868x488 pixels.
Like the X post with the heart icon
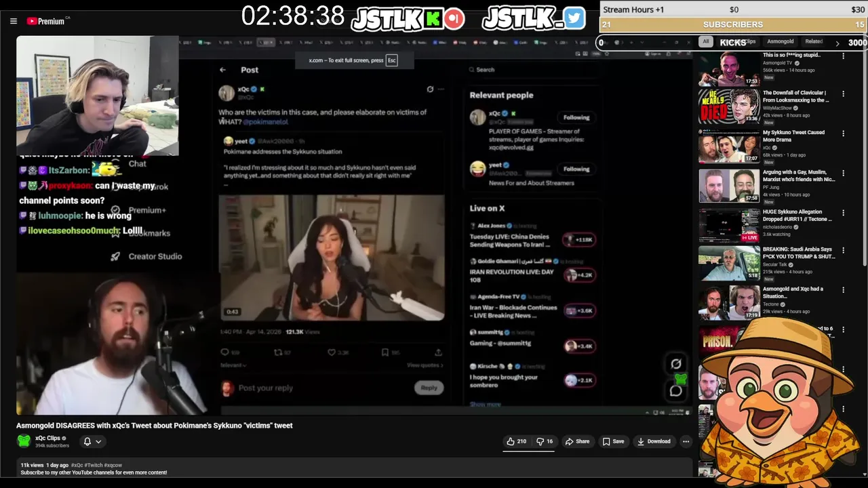pyautogui.click(x=332, y=352)
